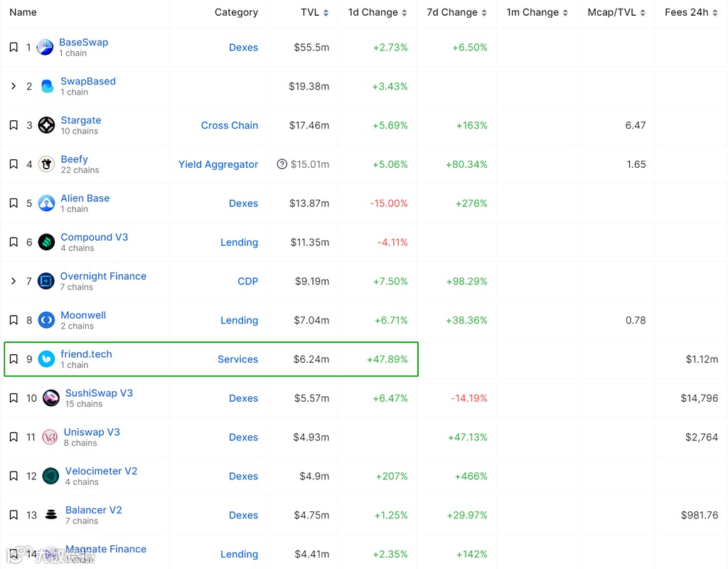Click the Alien Base logo
Image resolution: width=728 pixels, height=569 pixels.
46,203
